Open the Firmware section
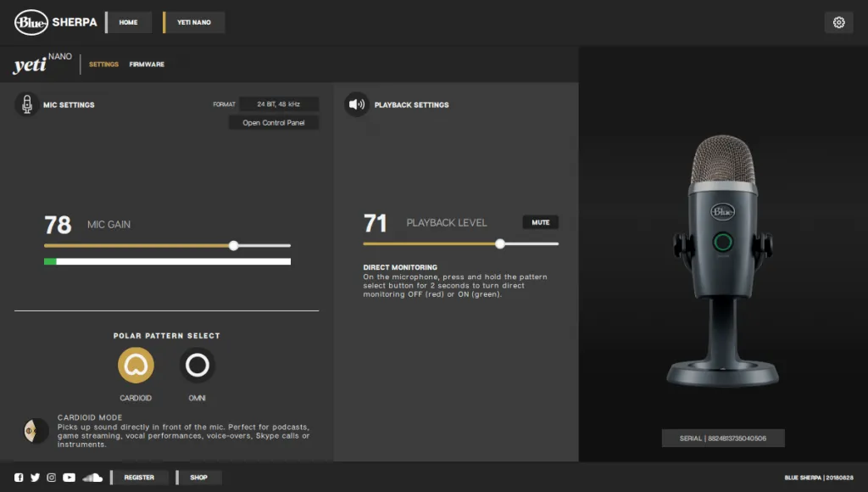Screen dimensions: 868x492 (147, 64)
